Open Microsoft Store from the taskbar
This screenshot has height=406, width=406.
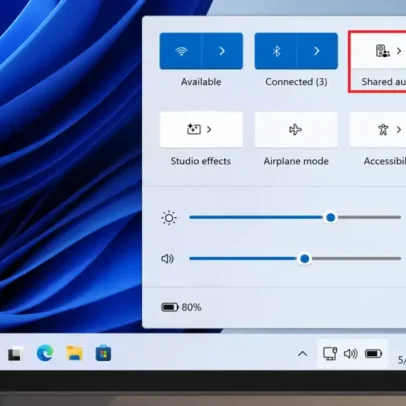click(103, 353)
